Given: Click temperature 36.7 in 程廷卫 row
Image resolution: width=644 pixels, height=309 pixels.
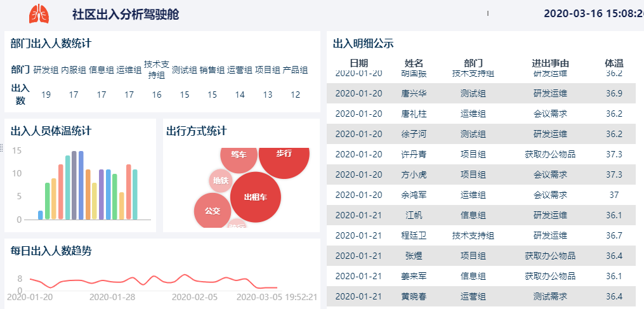Looking at the screenshot, I should pyautogui.click(x=614, y=235).
